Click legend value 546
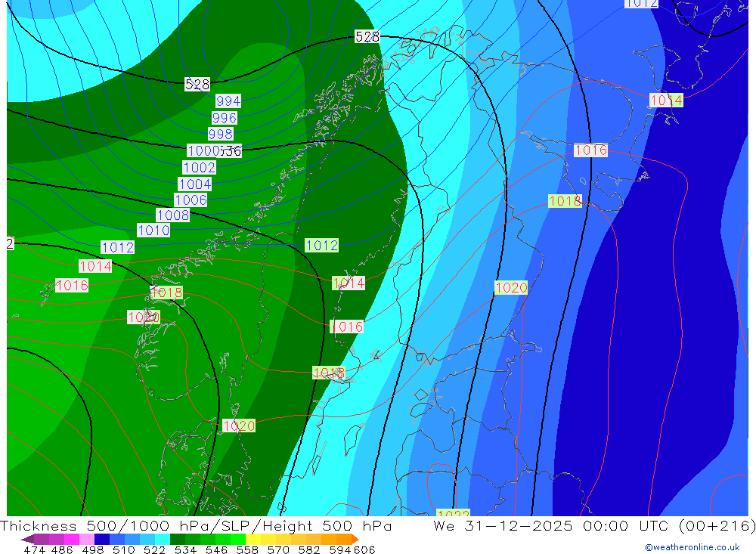This screenshot has height=554, width=756. pos(216,550)
